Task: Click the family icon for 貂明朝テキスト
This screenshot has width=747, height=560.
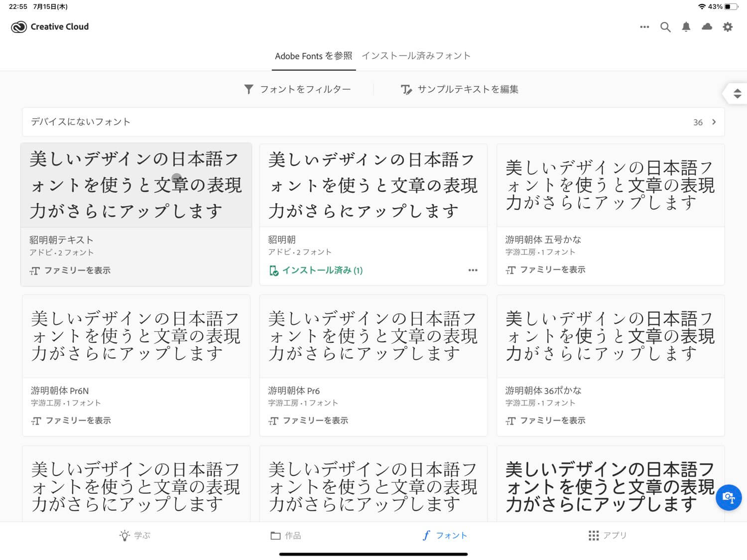Action: tap(34, 271)
